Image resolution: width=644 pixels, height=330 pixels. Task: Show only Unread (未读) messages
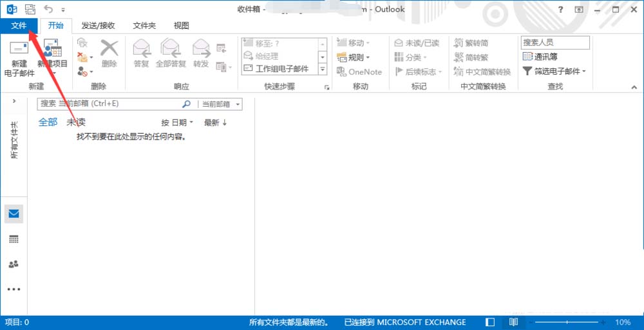[76, 122]
